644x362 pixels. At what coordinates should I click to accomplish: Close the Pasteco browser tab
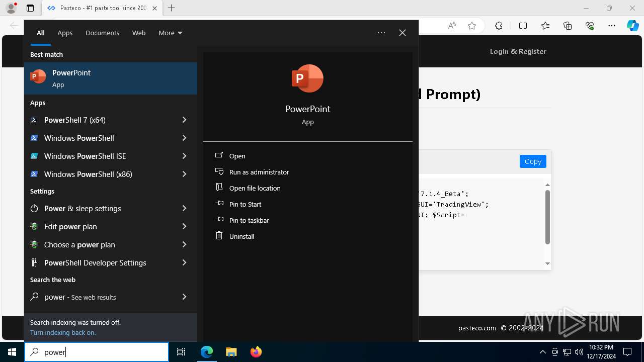point(154,8)
